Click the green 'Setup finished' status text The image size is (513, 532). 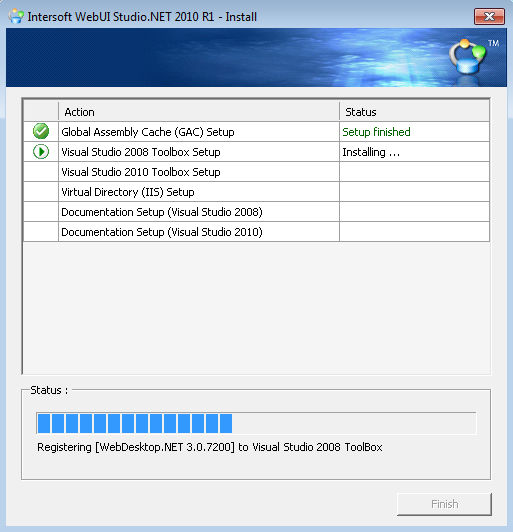[376, 132]
